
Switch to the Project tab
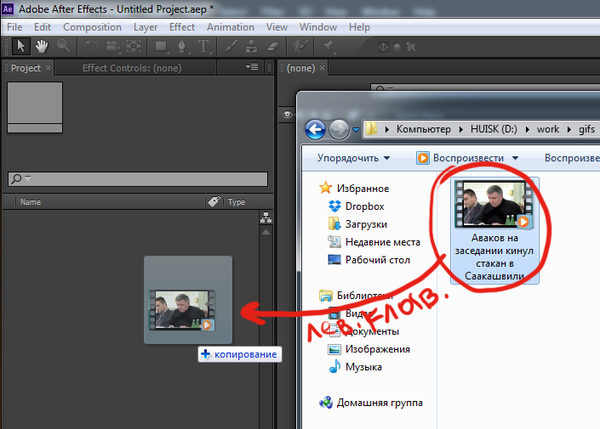click(26, 68)
